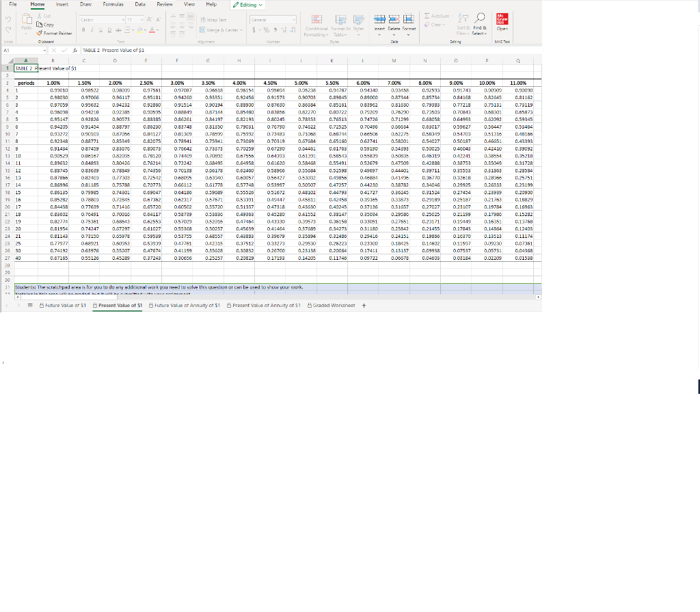Add a new sheet with the plus button

tap(364, 306)
